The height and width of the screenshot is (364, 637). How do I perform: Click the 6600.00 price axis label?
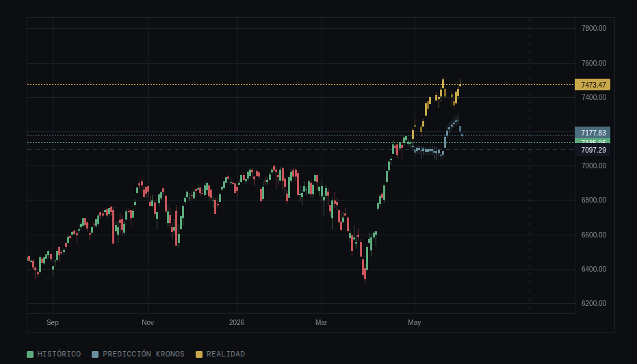pos(593,235)
